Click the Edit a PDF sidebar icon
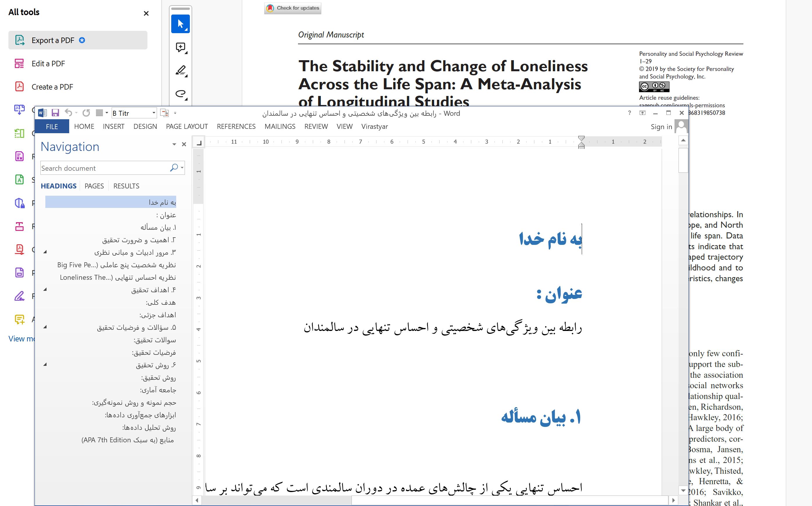 (x=20, y=63)
